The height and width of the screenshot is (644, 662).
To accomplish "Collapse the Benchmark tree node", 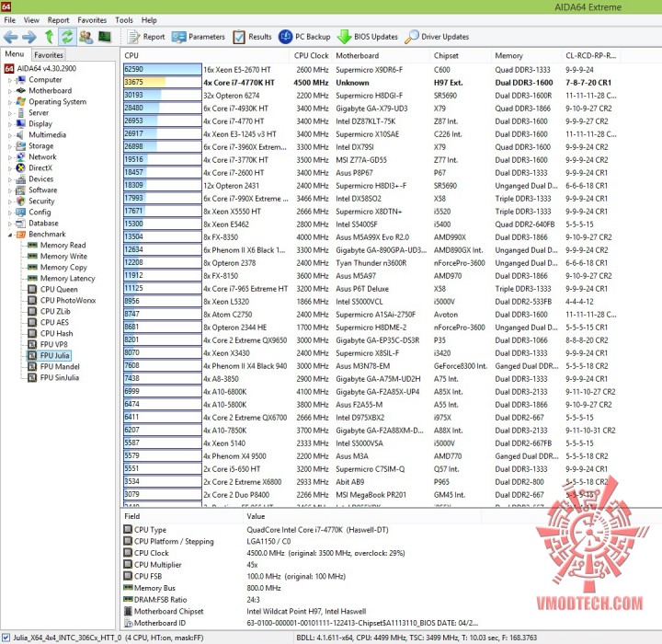I will click(x=10, y=235).
